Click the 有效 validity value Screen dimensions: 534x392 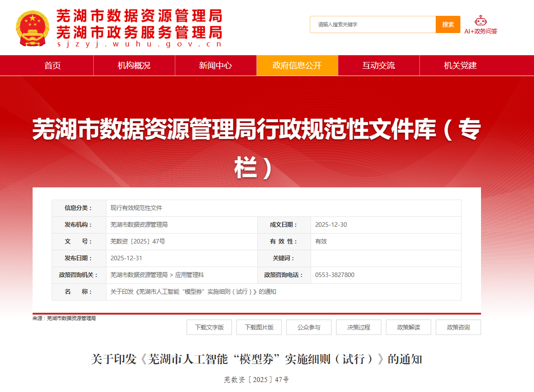321,241
